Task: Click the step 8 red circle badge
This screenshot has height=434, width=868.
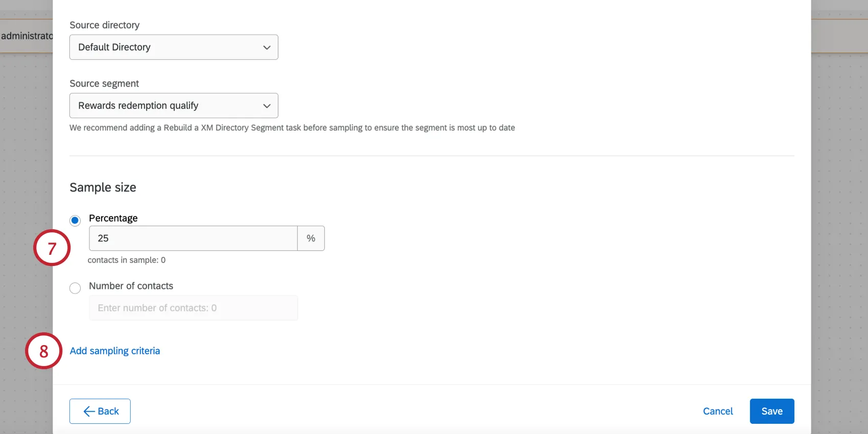Action: pyautogui.click(x=43, y=351)
